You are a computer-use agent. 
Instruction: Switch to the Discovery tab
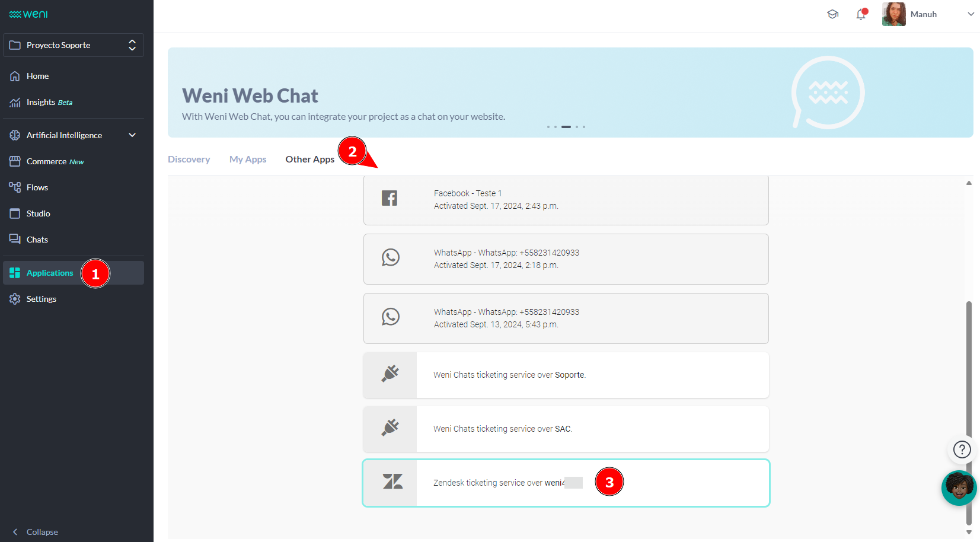click(189, 160)
